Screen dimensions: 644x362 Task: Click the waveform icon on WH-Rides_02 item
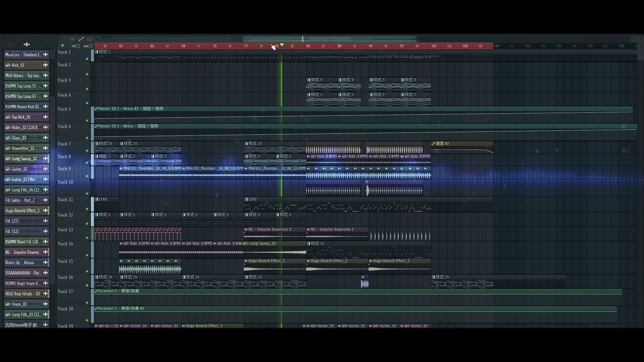(45, 127)
